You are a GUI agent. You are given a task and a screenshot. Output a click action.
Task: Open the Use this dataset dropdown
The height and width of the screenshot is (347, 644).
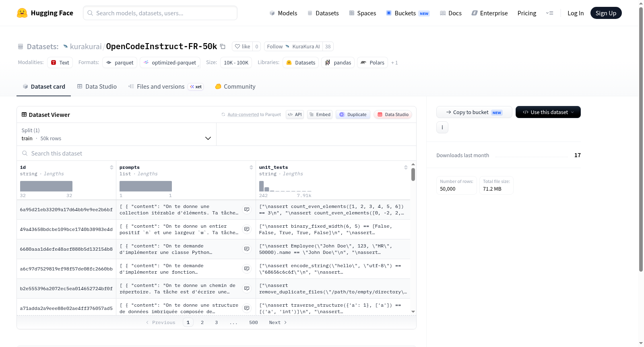point(548,112)
